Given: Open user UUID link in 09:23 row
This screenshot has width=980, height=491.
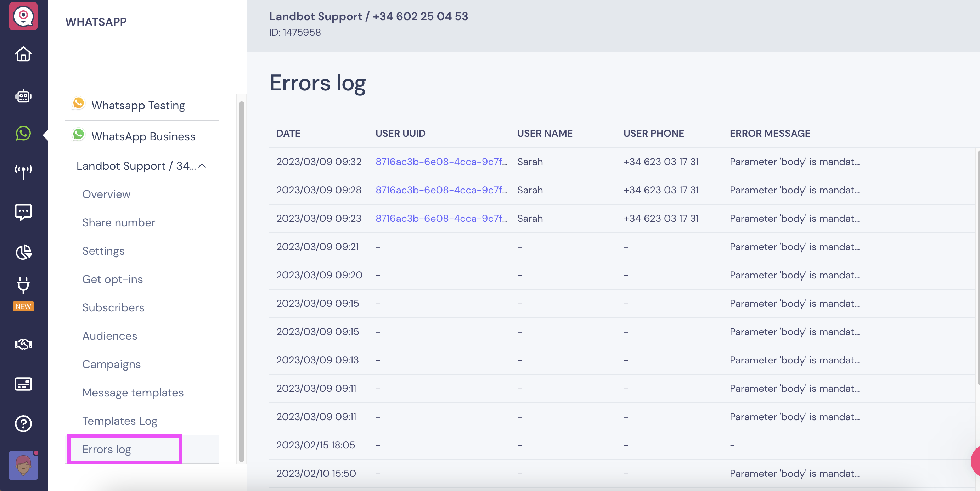Looking at the screenshot, I should [442, 218].
